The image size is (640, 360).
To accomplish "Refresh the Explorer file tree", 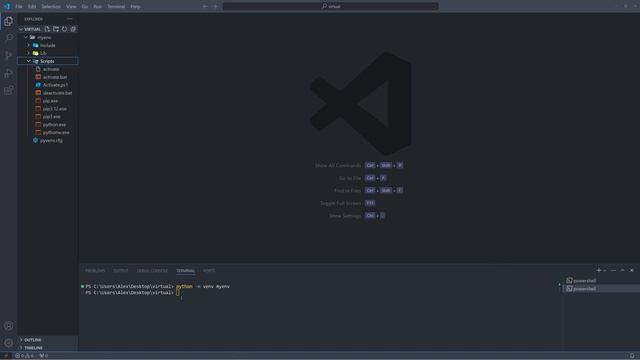I will click(x=64, y=29).
